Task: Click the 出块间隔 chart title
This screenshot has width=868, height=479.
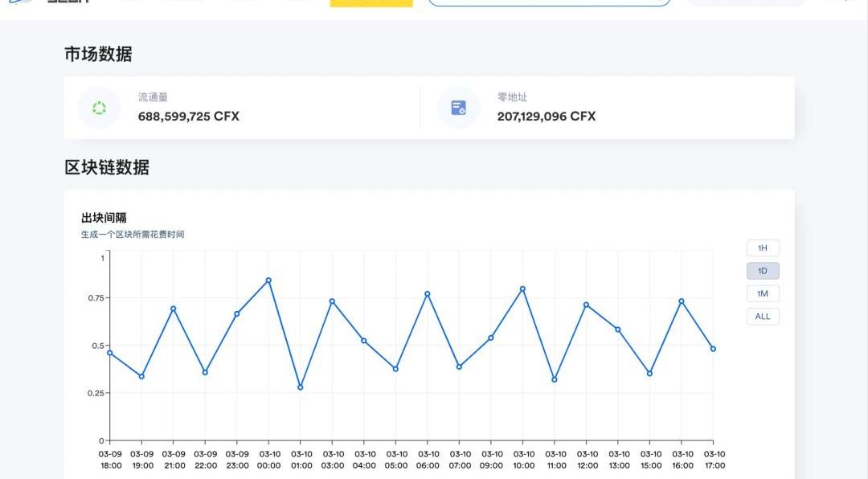Action: point(104,218)
